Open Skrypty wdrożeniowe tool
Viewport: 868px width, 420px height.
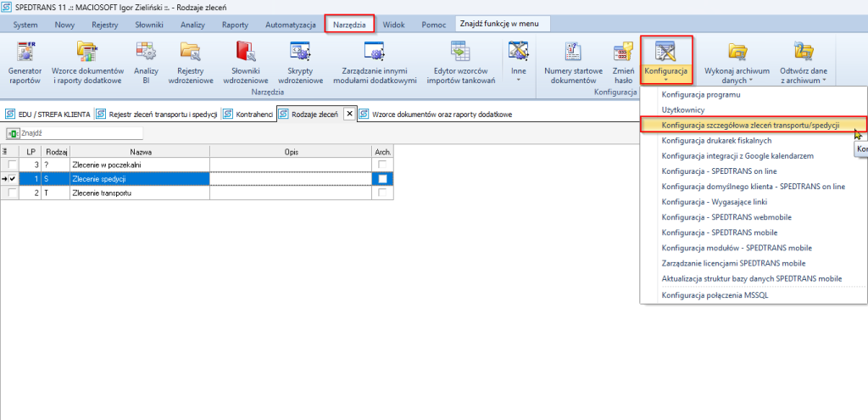(300, 61)
